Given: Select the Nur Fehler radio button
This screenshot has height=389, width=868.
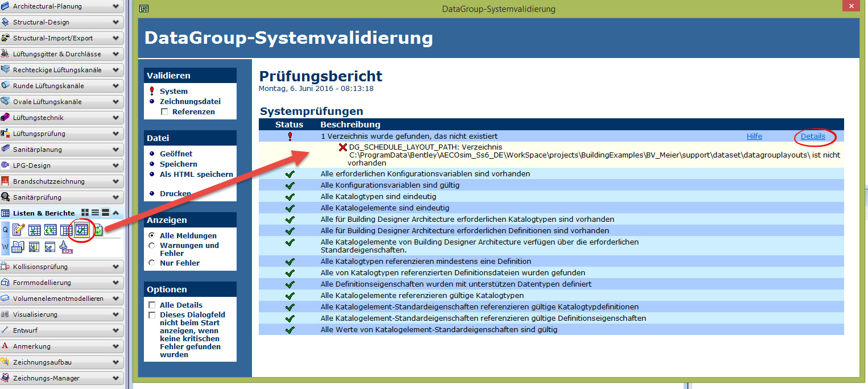Looking at the screenshot, I should [151, 263].
